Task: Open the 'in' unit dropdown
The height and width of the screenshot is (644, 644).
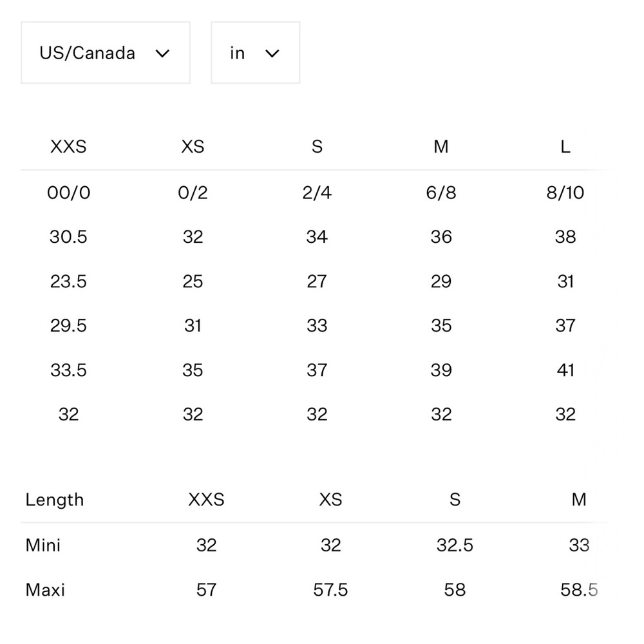Action: tap(255, 53)
